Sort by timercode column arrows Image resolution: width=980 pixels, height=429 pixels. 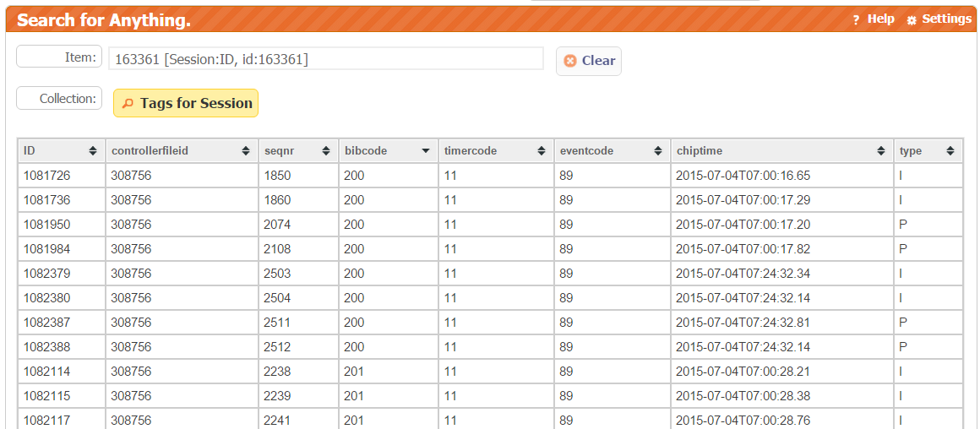click(542, 150)
